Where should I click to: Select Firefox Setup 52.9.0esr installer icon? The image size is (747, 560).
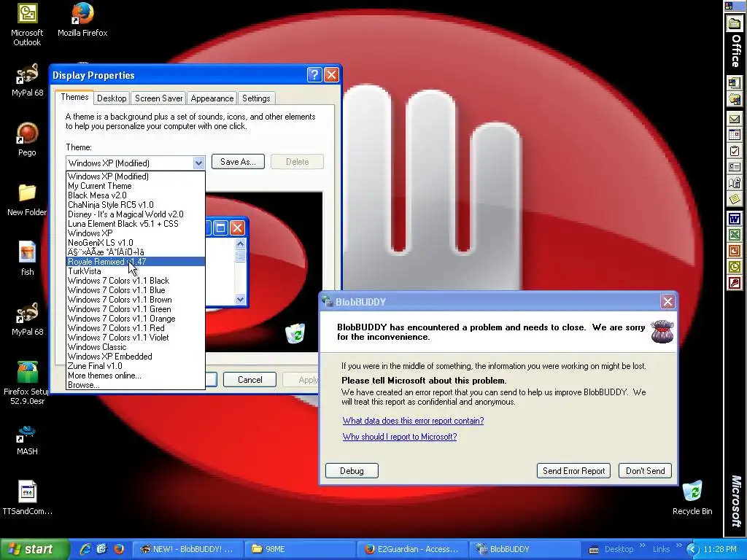click(27, 383)
